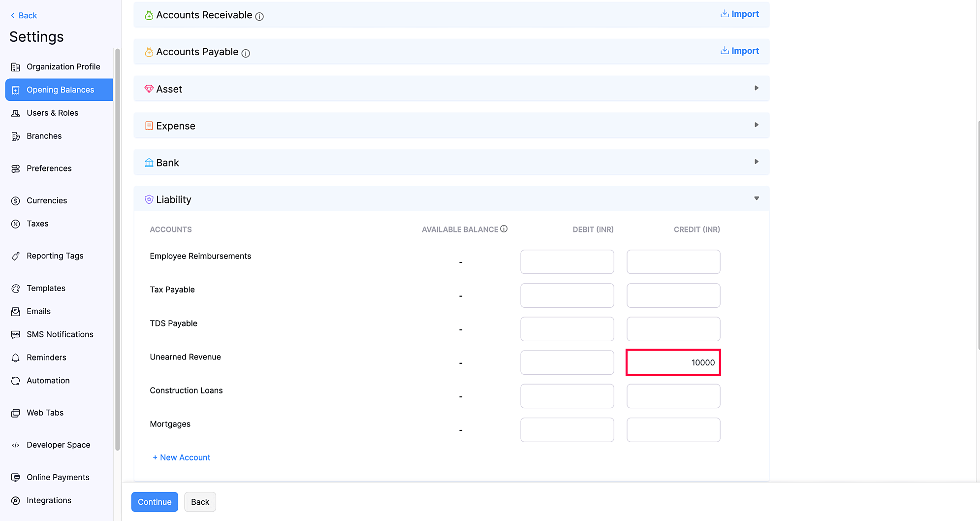Open Organization Profile settings
This screenshot has height=521, width=980.
point(63,66)
